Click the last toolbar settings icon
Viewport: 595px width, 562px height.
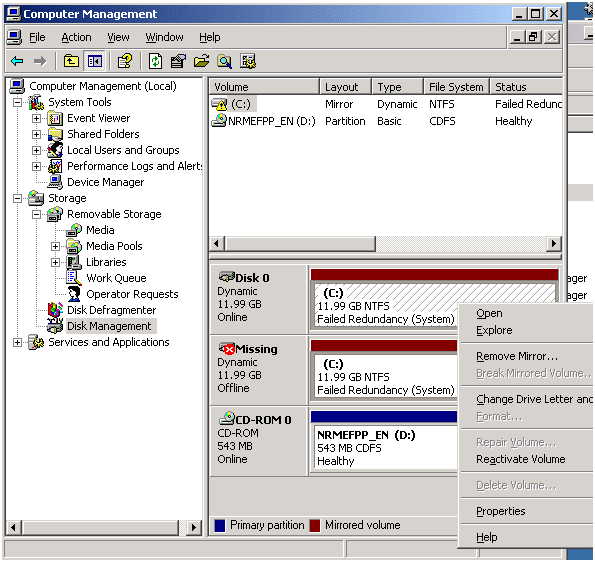point(248,61)
